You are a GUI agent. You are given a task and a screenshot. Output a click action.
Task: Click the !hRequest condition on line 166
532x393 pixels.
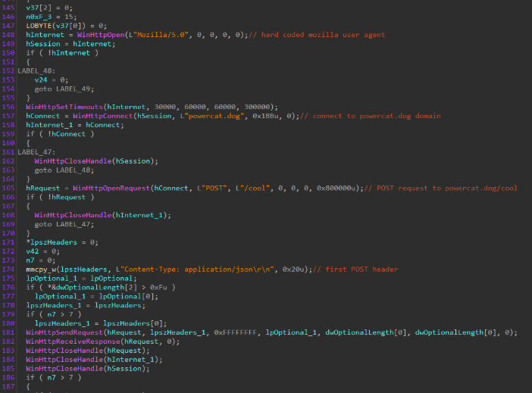[x=67, y=197]
